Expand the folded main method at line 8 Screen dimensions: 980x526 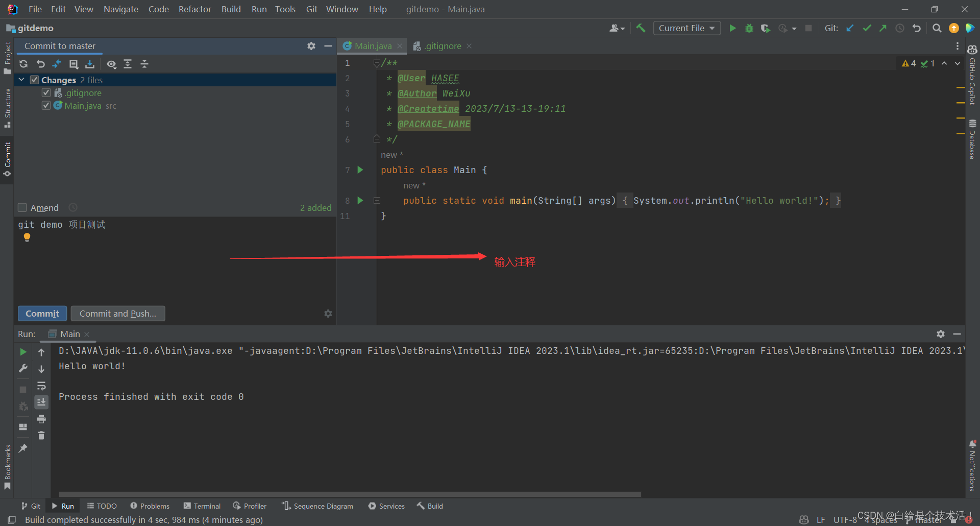pyautogui.click(x=377, y=201)
